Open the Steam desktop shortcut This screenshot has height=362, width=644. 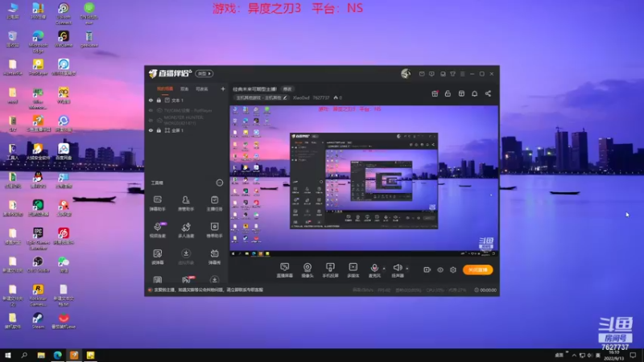(x=38, y=320)
